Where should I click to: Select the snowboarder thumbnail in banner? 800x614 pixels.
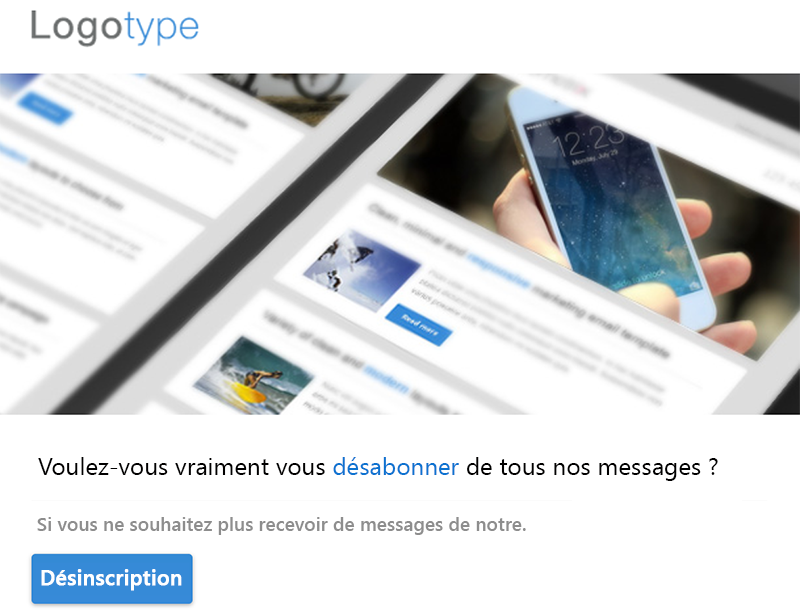[362, 269]
